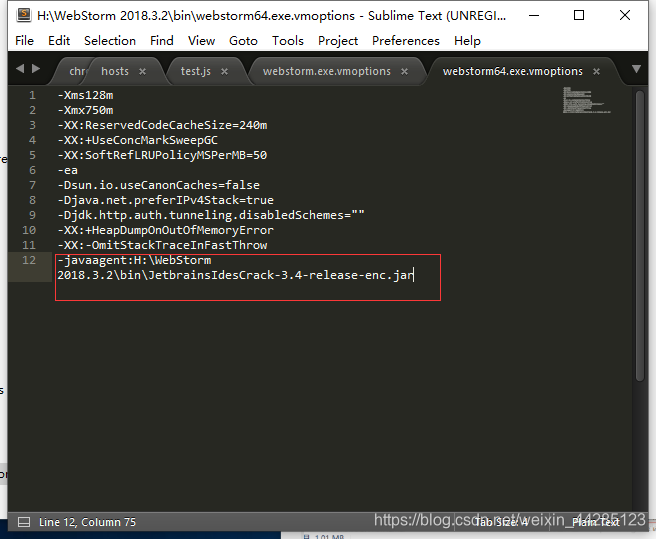Open the View menu

(201, 41)
